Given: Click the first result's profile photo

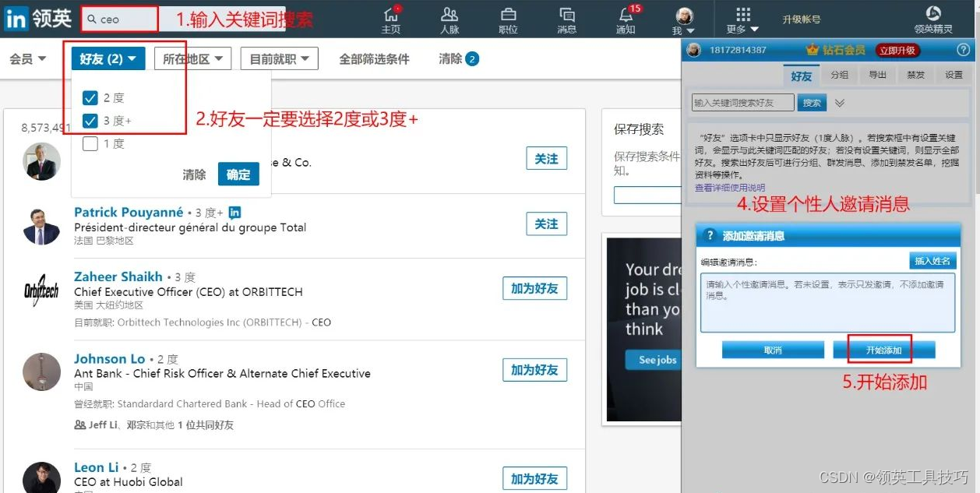Looking at the screenshot, I should click(41, 161).
